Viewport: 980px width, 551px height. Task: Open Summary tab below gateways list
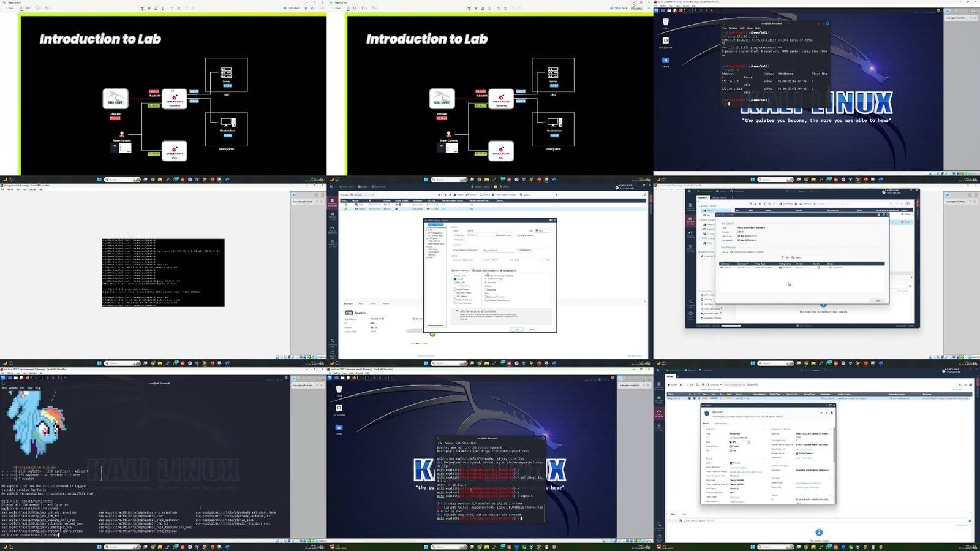click(x=348, y=303)
